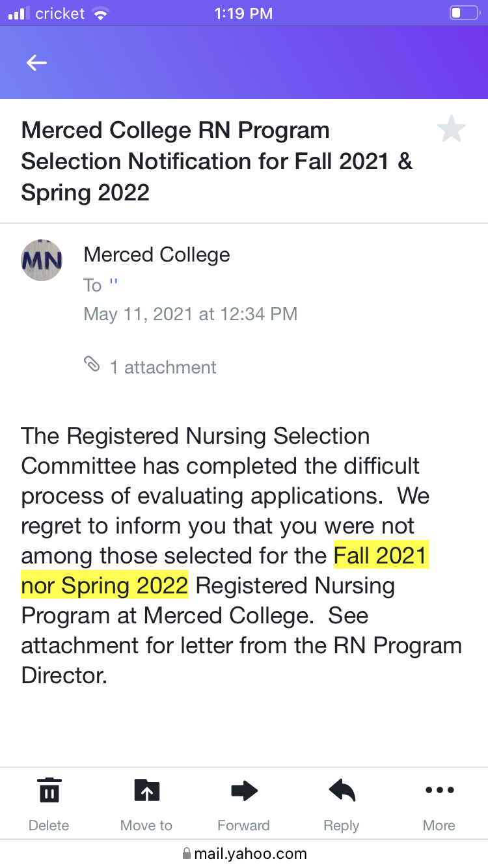Tap the paperclip attachment icon
This screenshot has height=868, width=488.
(x=92, y=365)
